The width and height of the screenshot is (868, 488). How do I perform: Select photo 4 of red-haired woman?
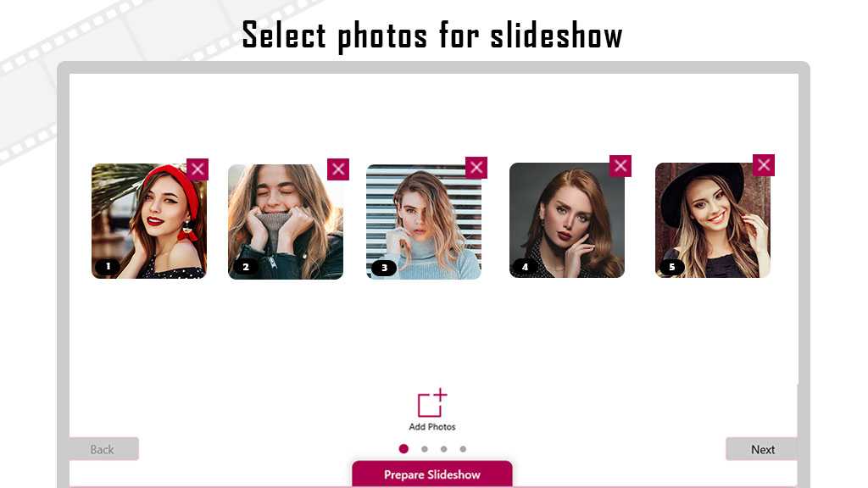567,220
